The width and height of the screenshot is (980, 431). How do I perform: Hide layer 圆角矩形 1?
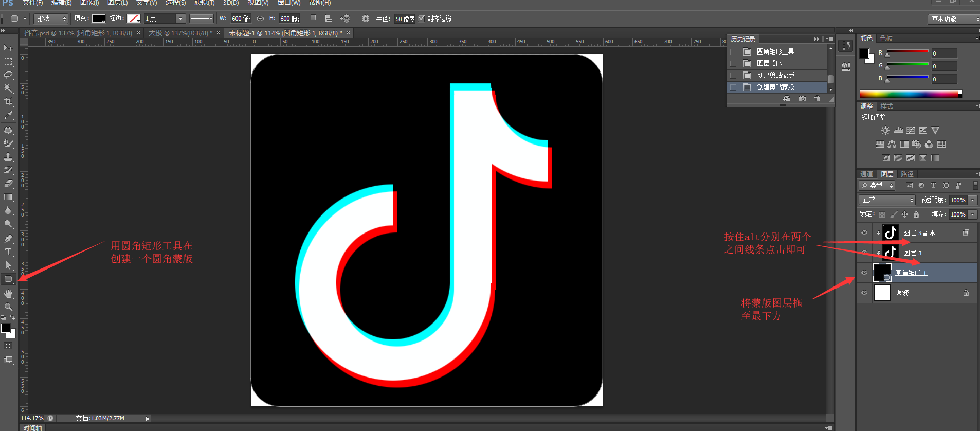[864, 273]
